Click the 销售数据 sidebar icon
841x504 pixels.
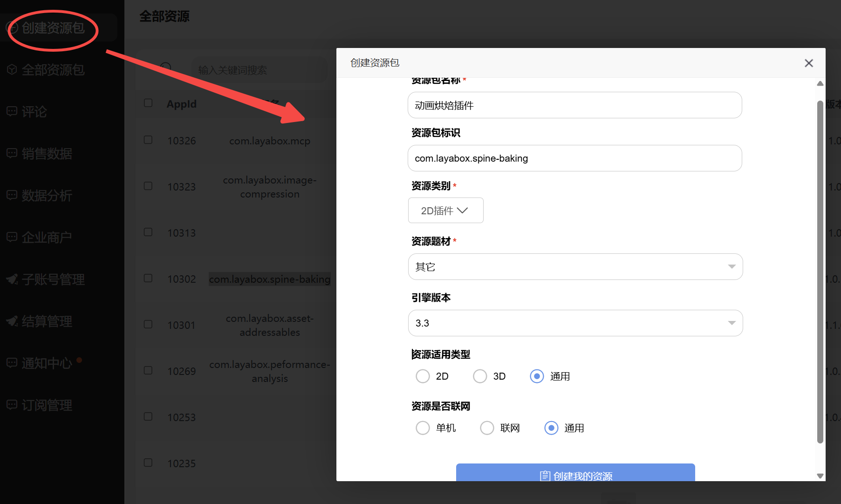pyautogui.click(x=12, y=153)
